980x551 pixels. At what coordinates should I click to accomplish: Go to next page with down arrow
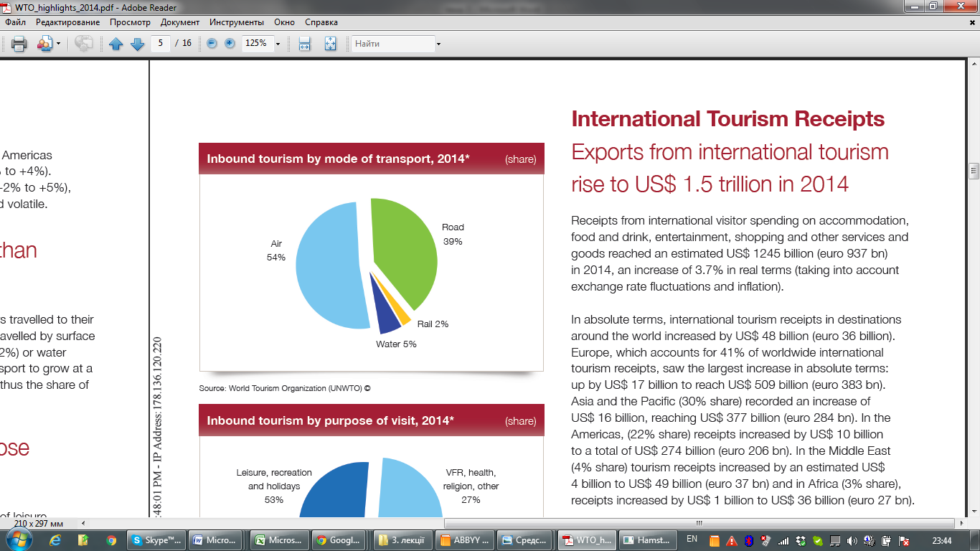[137, 44]
